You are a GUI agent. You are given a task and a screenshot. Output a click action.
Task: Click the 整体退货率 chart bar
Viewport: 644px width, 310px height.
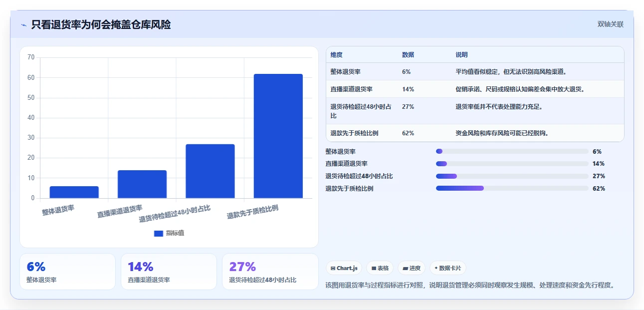(74, 192)
